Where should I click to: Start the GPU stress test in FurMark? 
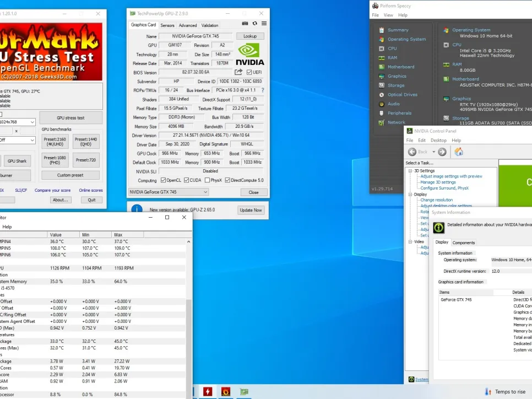pyautogui.click(x=70, y=118)
